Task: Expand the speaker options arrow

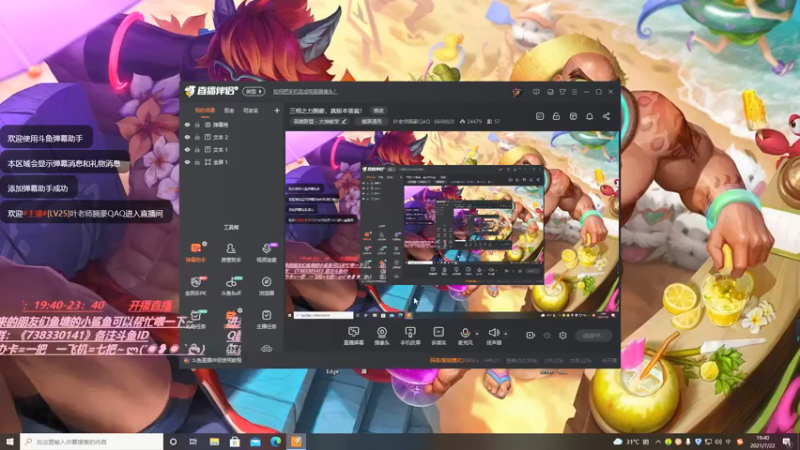Action: tap(506, 334)
